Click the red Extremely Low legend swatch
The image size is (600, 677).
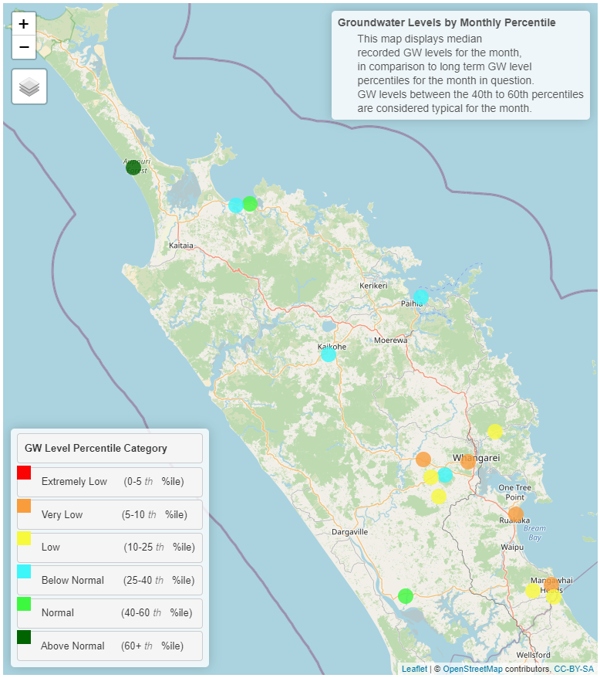point(24,472)
